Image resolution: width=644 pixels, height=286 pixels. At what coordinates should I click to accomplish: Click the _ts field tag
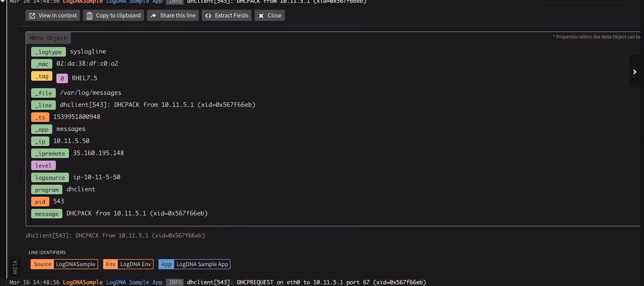coord(40,117)
